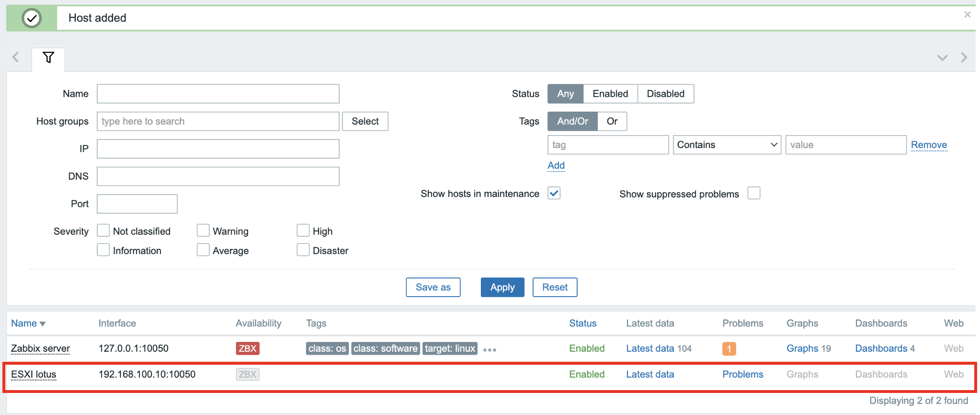The width and height of the screenshot is (980, 415).
Task: Select the Enabled status option
Action: tap(610, 94)
